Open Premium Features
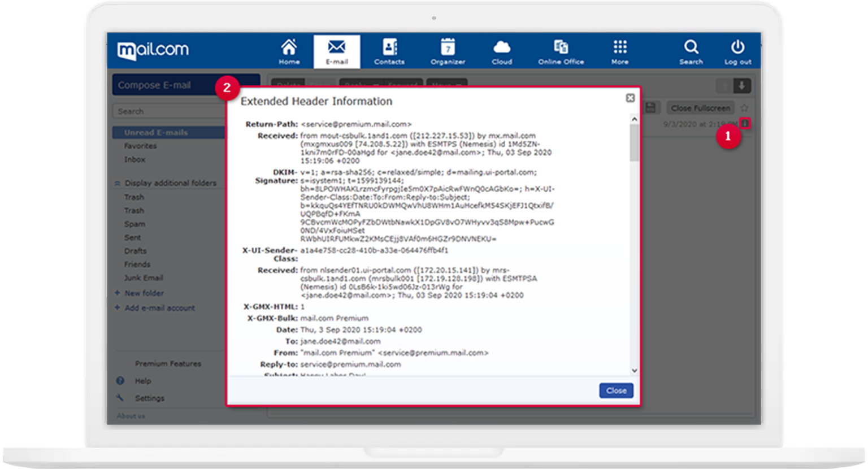The image size is (868, 469). point(168,364)
